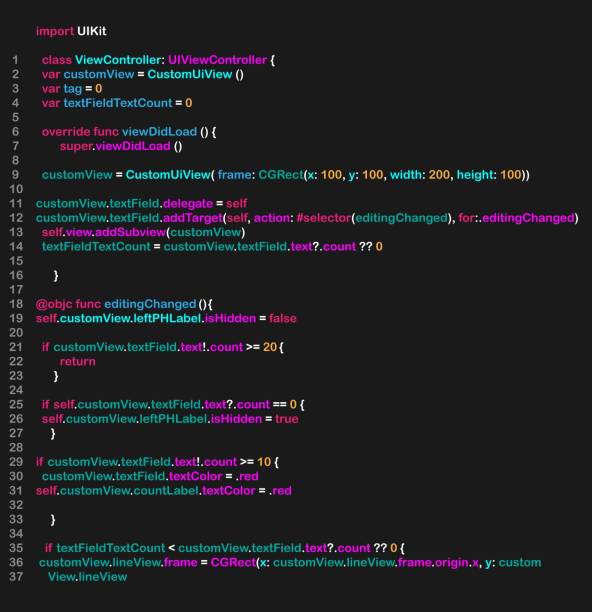Click the 'var customView = CustomUiView ()' line

point(143,75)
